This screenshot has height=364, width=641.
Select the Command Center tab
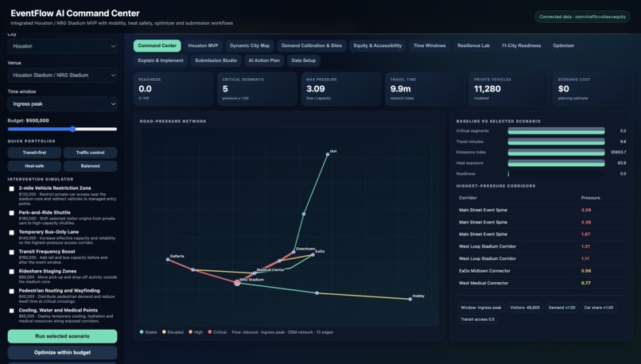click(157, 46)
